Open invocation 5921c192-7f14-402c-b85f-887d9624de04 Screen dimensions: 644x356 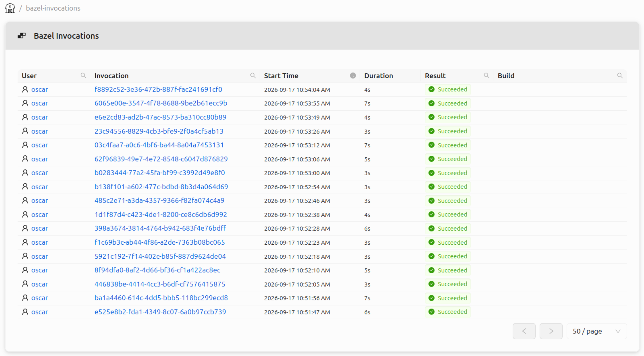point(160,256)
